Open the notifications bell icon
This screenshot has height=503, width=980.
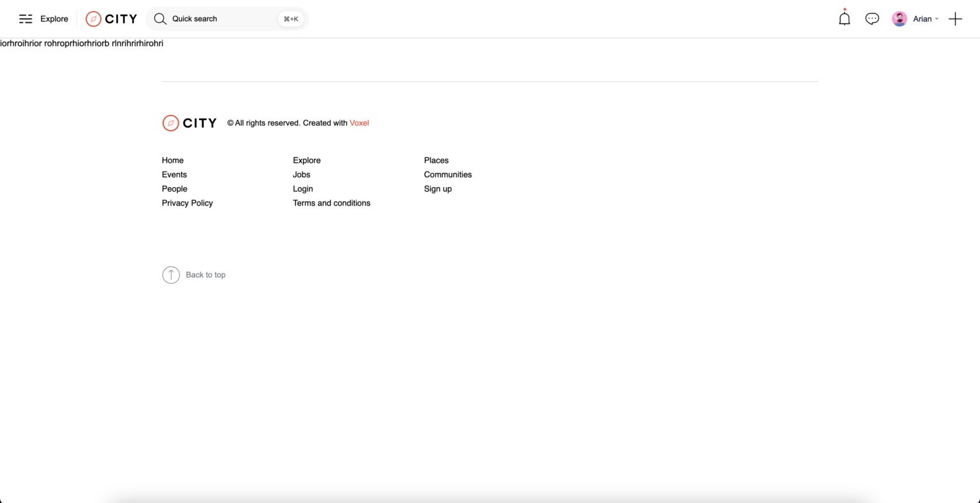[844, 19]
